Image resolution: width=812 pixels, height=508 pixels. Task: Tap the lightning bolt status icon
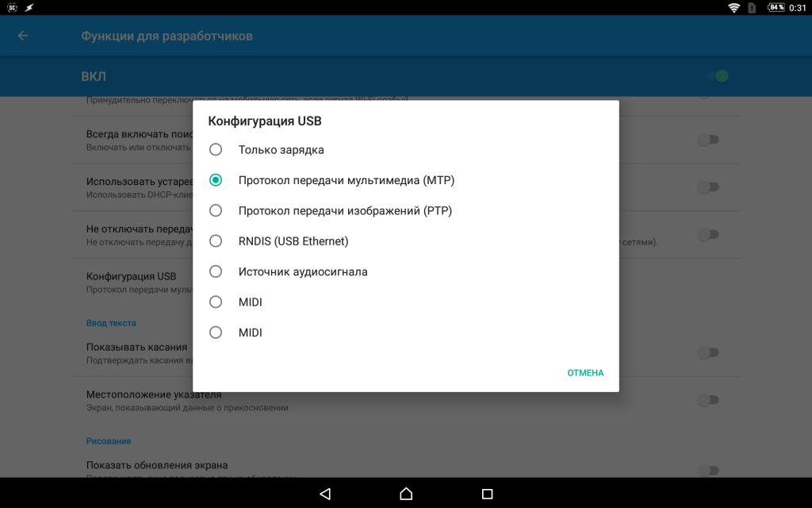click(29, 8)
